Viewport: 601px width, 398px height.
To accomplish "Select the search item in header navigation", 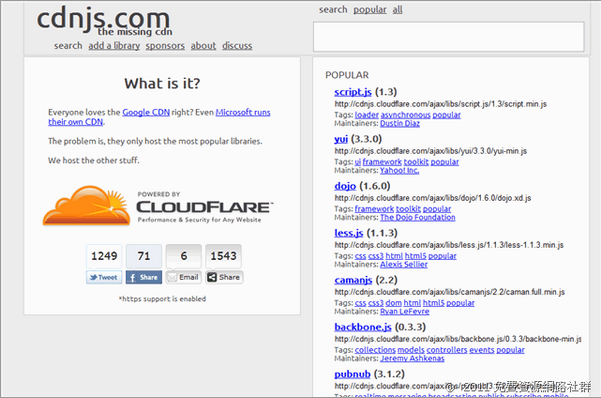I will click(68, 46).
